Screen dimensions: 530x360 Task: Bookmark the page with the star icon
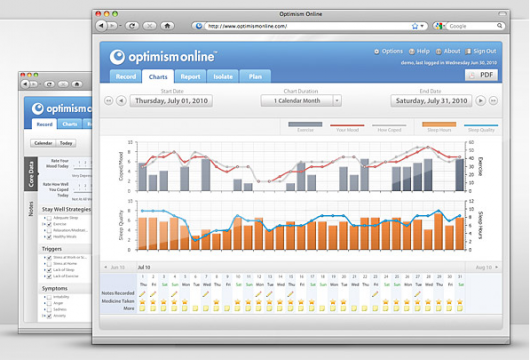pyautogui.click(x=415, y=26)
